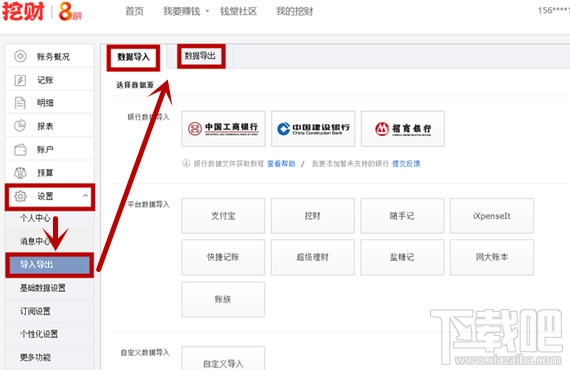Click the 挖财 logo
Image resolution: width=570 pixels, height=370 pixels.
(x=23, y=11)
